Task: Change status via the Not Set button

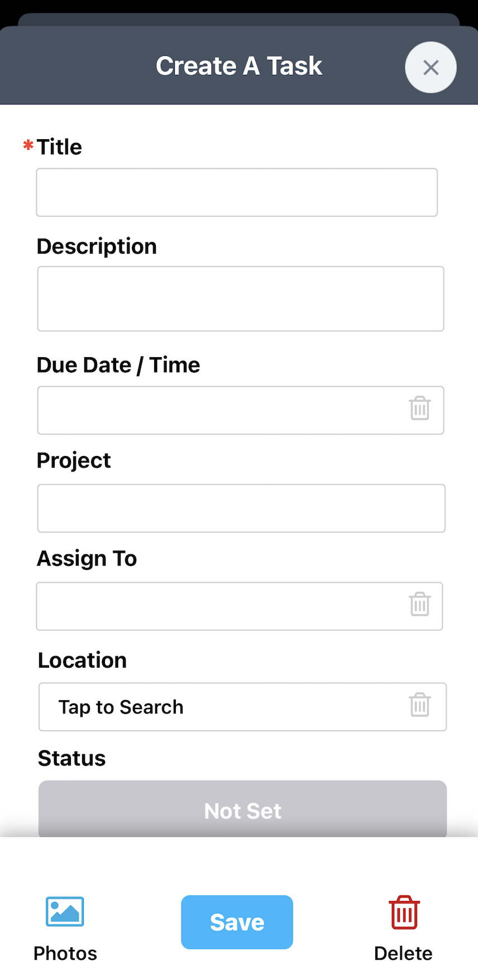Action: 242,809
